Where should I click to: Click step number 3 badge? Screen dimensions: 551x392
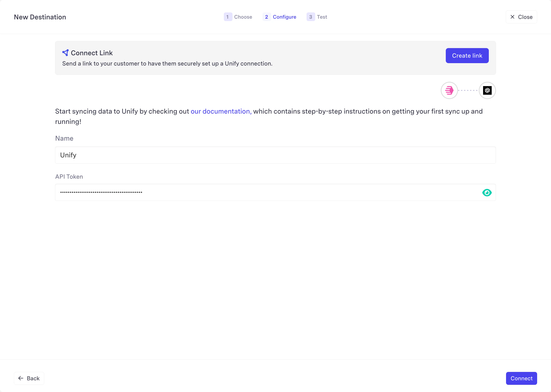tap(310, 17)
